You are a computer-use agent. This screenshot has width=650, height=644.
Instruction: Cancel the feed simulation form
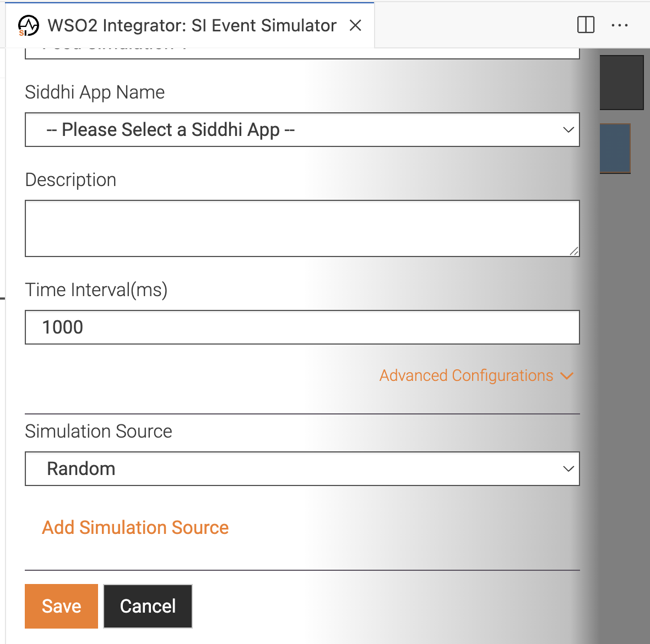tap(148, 607)
